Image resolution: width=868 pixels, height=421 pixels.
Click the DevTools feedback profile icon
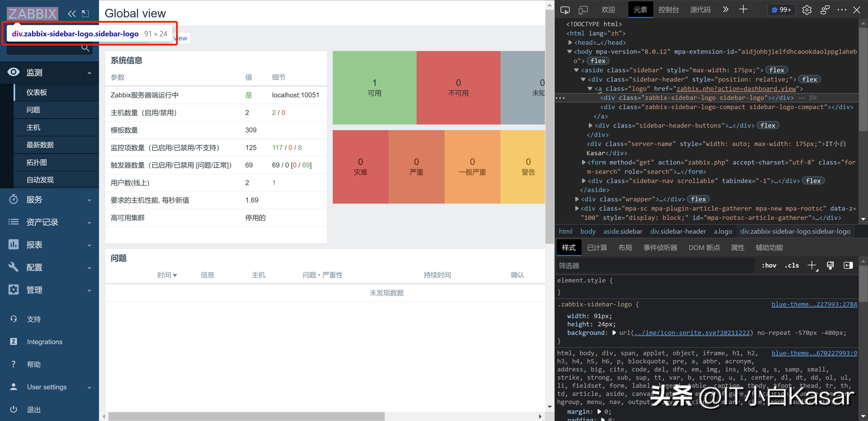coord(825,10)
